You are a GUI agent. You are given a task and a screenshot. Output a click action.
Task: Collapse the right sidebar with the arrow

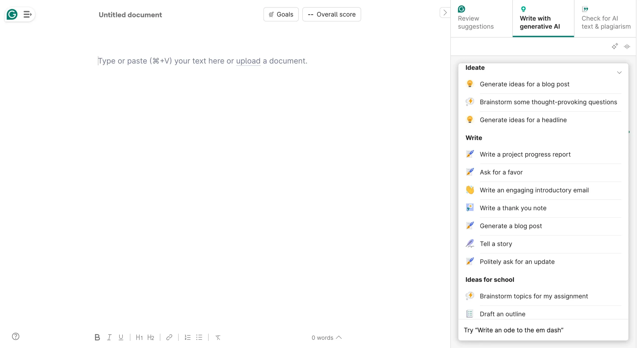pos(445,13)
